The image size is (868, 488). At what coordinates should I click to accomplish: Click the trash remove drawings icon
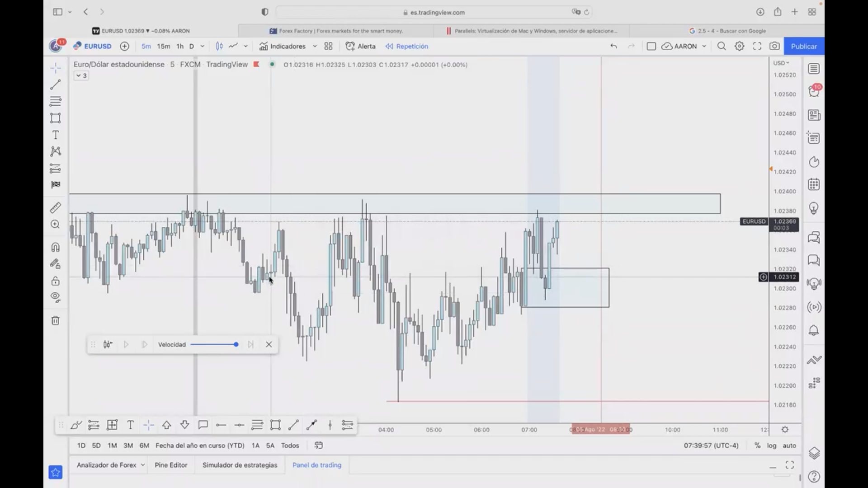(x=55, y=321)
